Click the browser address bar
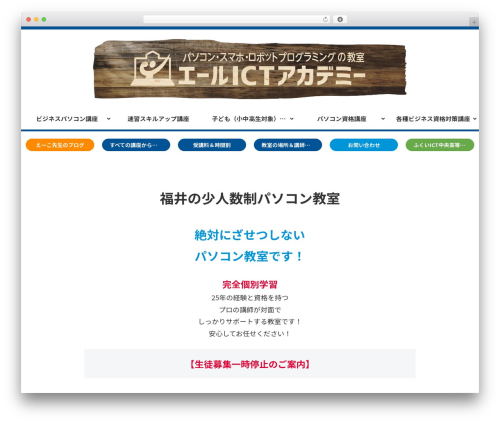 (x=237, y=19)
